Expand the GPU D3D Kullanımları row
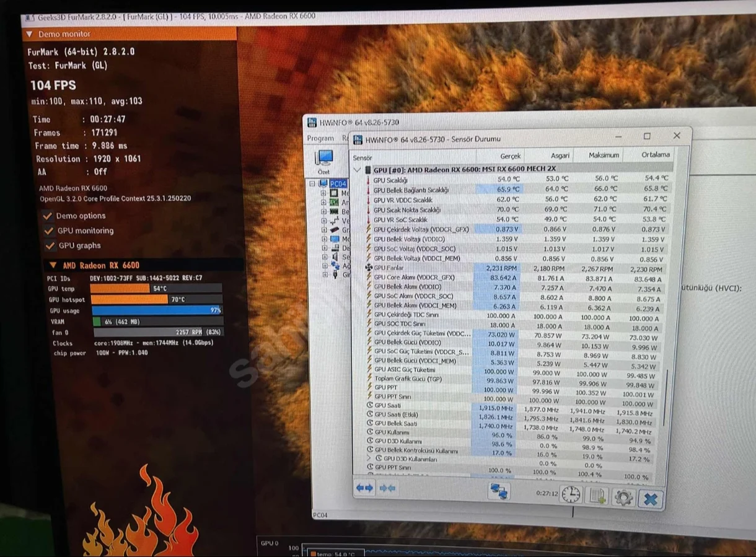Screen dimensions: 756x557 [x=370, y=458]
